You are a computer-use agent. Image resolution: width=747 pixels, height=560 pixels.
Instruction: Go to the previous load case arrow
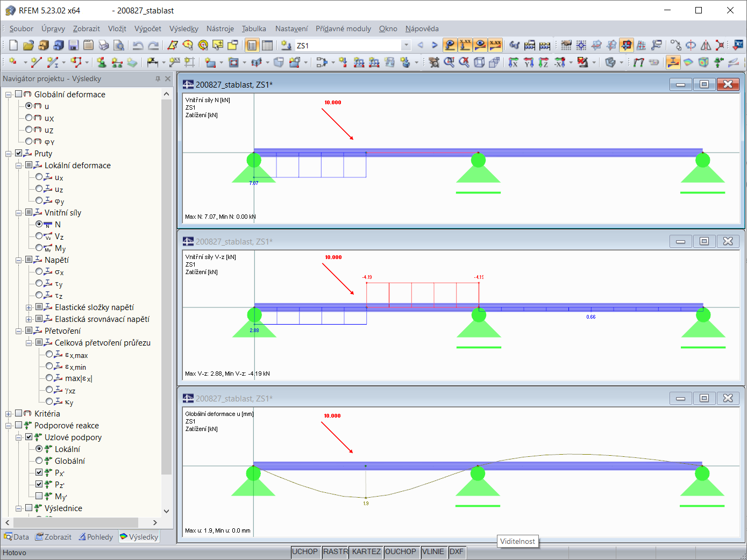tap(421, 45)
